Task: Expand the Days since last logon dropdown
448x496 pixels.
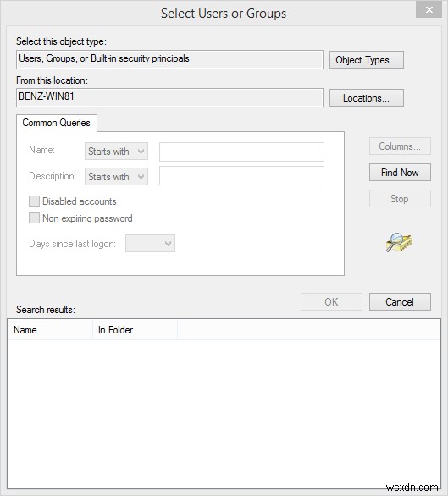Action: [150, 244]
